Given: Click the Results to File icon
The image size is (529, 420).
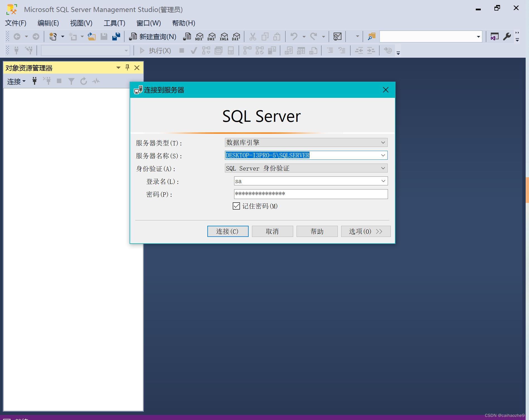Looking at the screenshot, I should (x=313, y=50).
